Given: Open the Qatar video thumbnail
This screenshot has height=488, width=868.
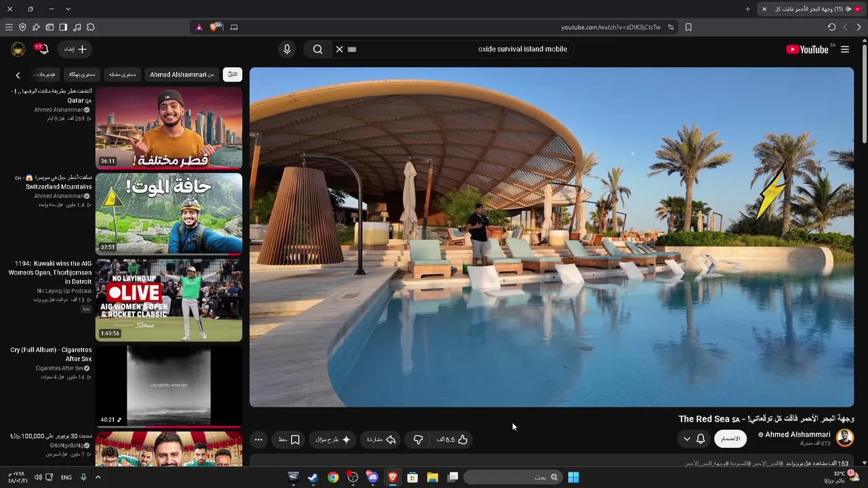Looking at the screenshot, I should point(169,127).
